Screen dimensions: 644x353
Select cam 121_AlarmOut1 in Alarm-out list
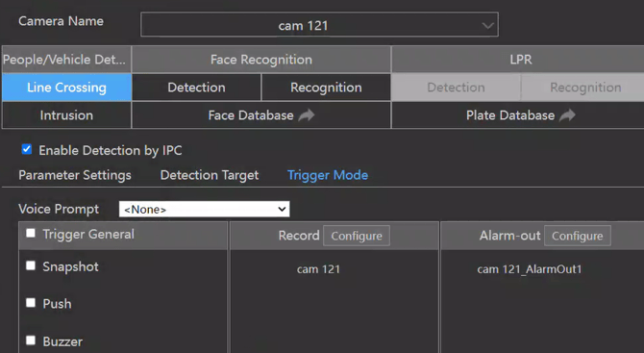click(529, 269)
